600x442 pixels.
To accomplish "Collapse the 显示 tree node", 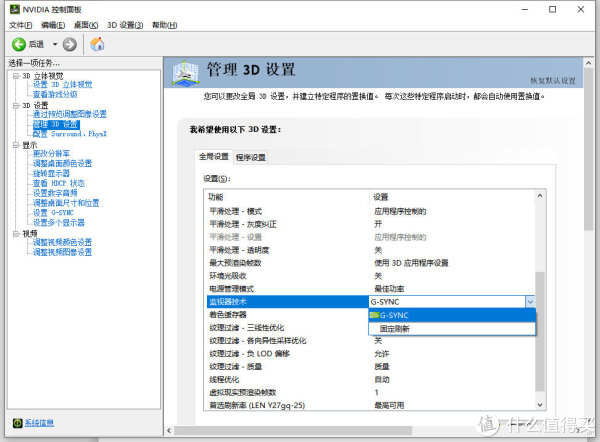I will (x=16, y=145).
